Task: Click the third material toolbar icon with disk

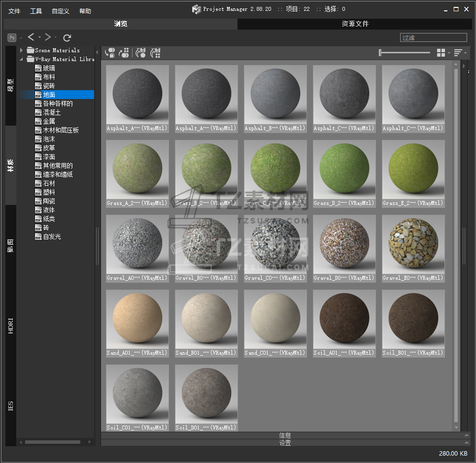Action: [x=141, y=53]
